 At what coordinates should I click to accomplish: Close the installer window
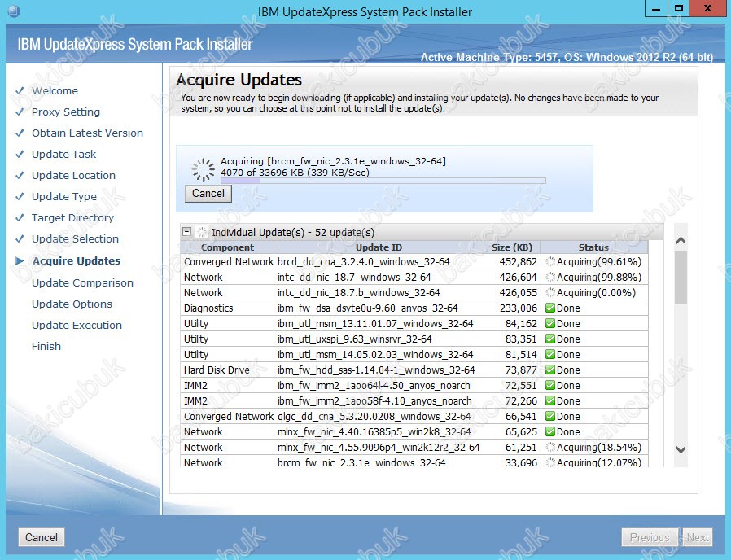tap(707, 9)
